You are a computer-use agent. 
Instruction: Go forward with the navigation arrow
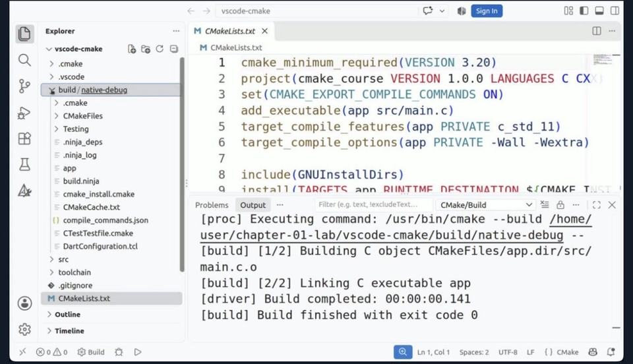[x=206, y=11]
